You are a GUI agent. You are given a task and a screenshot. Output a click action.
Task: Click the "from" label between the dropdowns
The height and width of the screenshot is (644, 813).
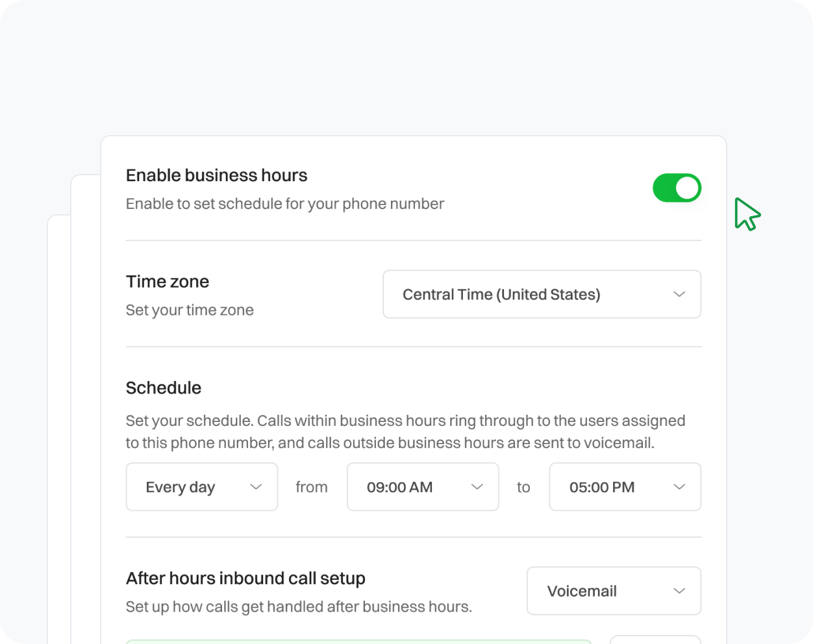[312, 487]
